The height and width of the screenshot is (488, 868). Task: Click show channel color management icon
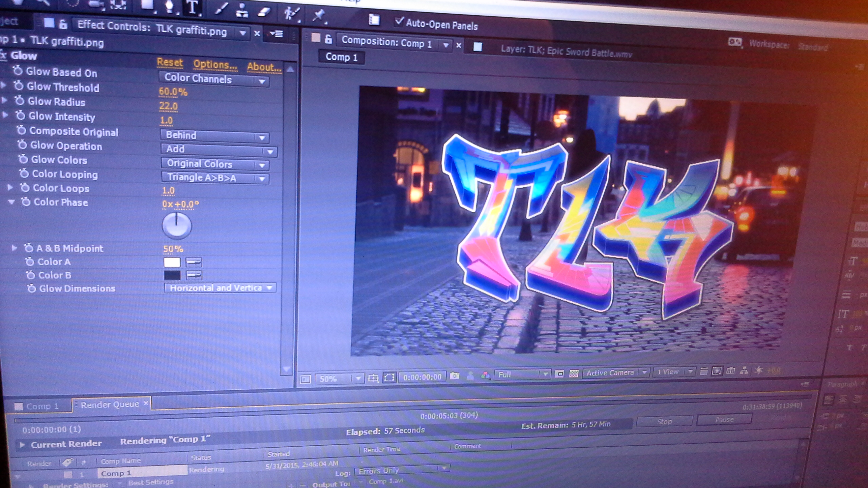[486, 375]
